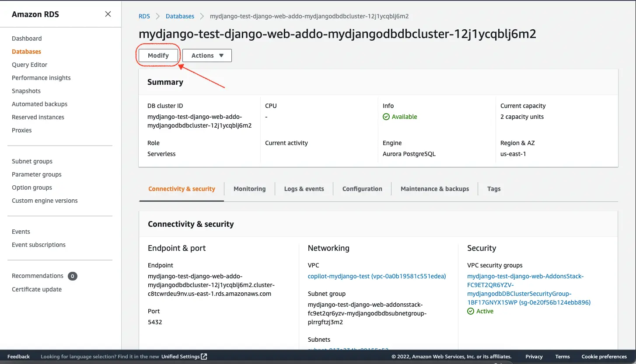
Task: Switch to the Monitoring tab
Action: [249, 189]
